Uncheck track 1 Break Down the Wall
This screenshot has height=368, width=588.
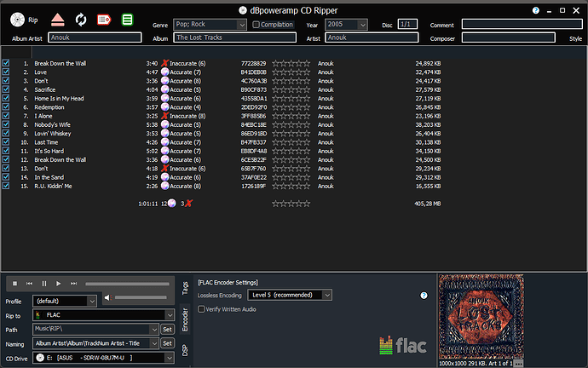[x=6, y=63]
